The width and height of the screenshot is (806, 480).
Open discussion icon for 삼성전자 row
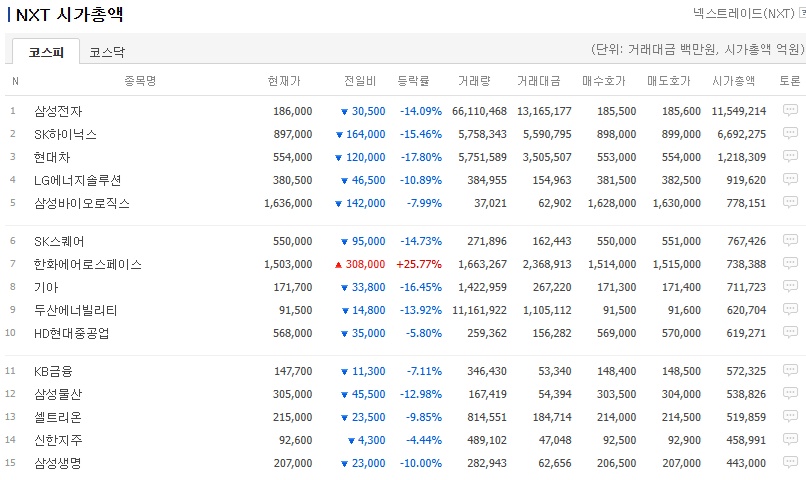[790, 110]
